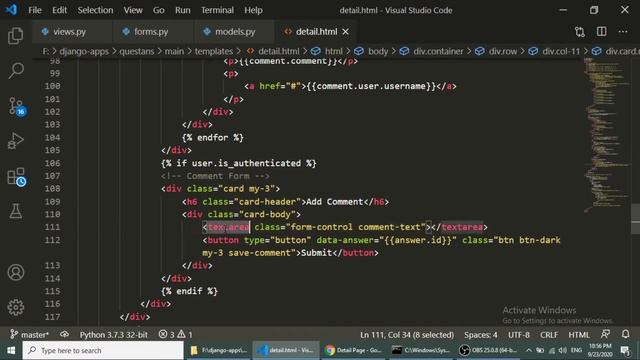Click line number 111 in gutter
The image size is (640, 360).
point(52,227)
